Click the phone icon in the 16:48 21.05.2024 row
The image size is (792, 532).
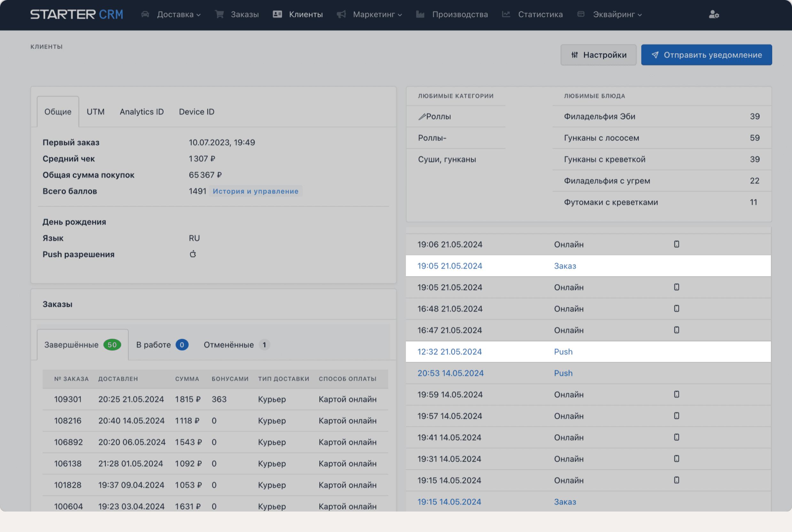676,309
